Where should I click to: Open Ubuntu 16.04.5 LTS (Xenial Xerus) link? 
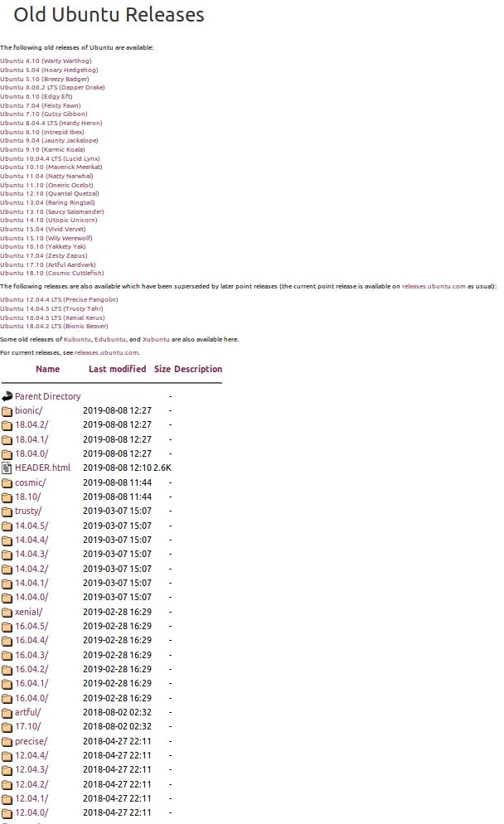(52, 317)
